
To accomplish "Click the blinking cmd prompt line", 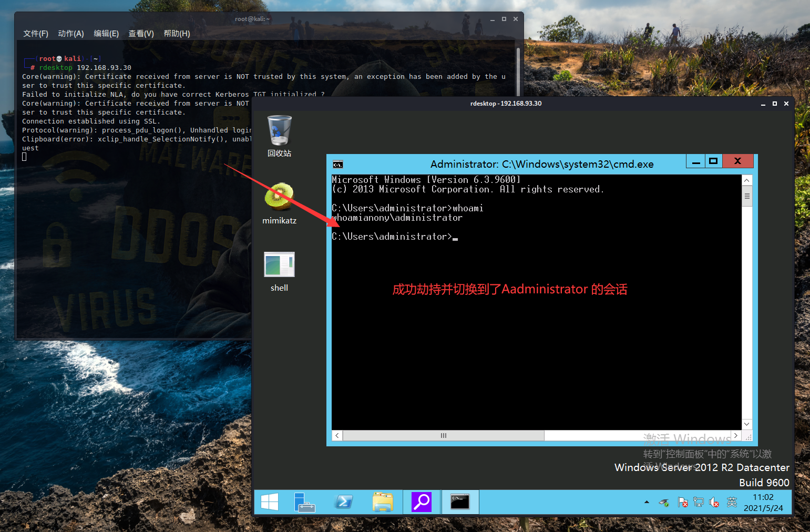I will pyautogui.click(x=395, y=237).
